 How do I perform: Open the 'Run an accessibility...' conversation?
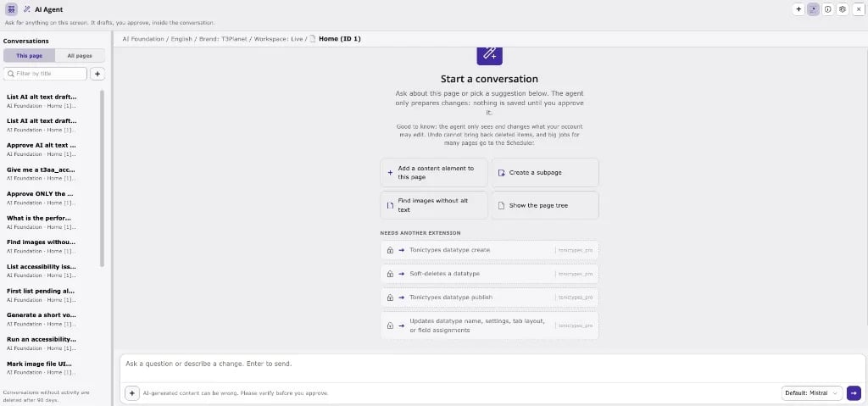[50, 343]
